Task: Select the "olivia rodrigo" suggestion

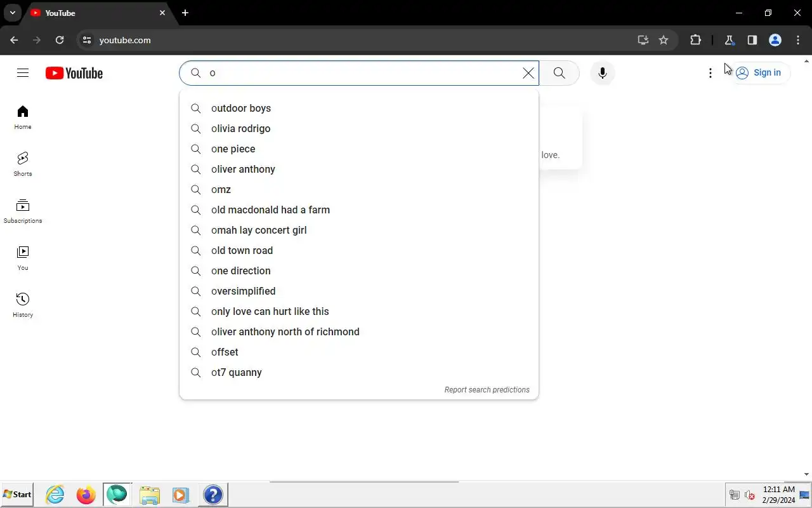Action: coord(359,128)
